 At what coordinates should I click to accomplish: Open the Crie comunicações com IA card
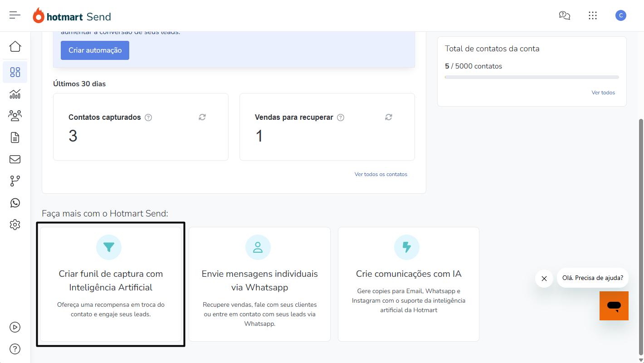click(x=408, y=284)
